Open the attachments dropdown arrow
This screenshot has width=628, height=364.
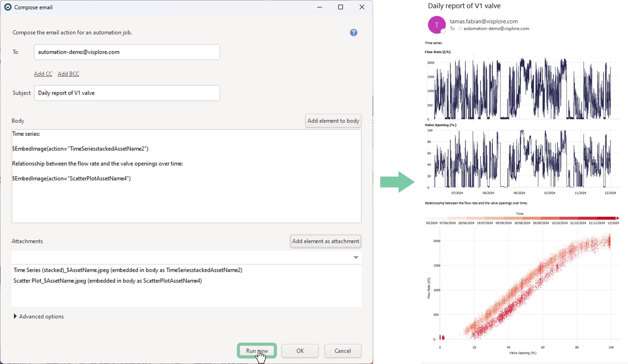click(356, 257)
